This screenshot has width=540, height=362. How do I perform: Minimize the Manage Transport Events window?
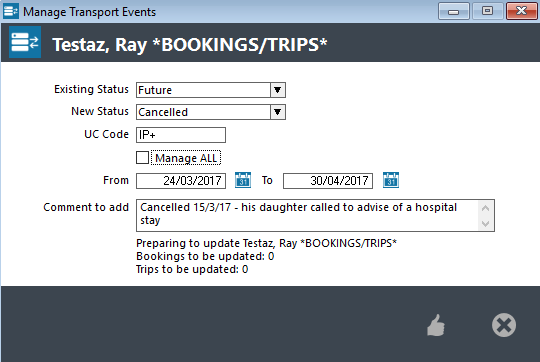click(454, 11)
